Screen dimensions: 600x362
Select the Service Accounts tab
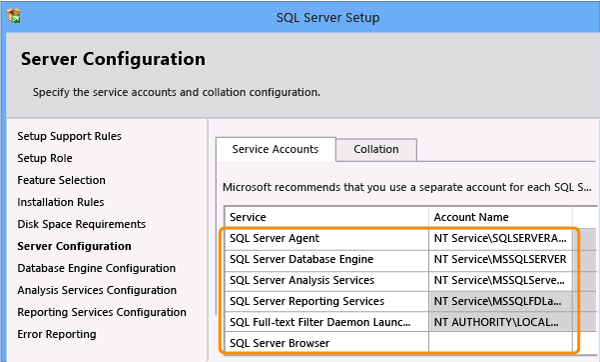coord(276,149)
